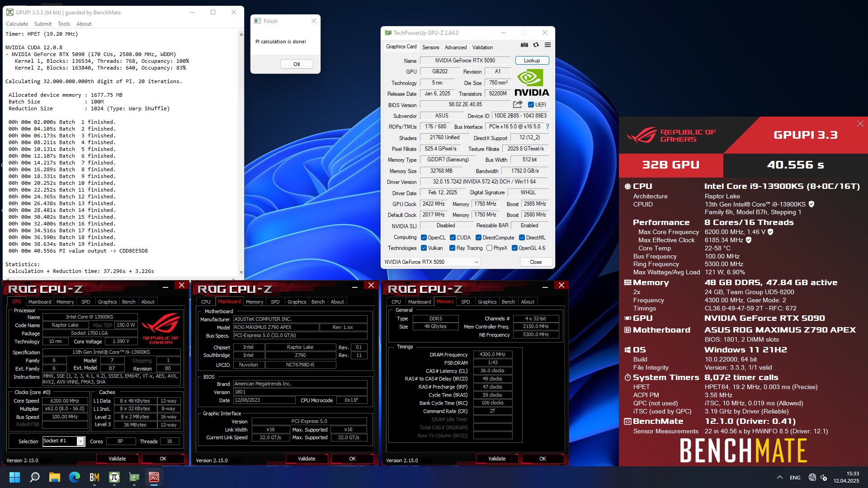
Task: Click OK in CPU-Z Memory window
Action: (542, 459)
